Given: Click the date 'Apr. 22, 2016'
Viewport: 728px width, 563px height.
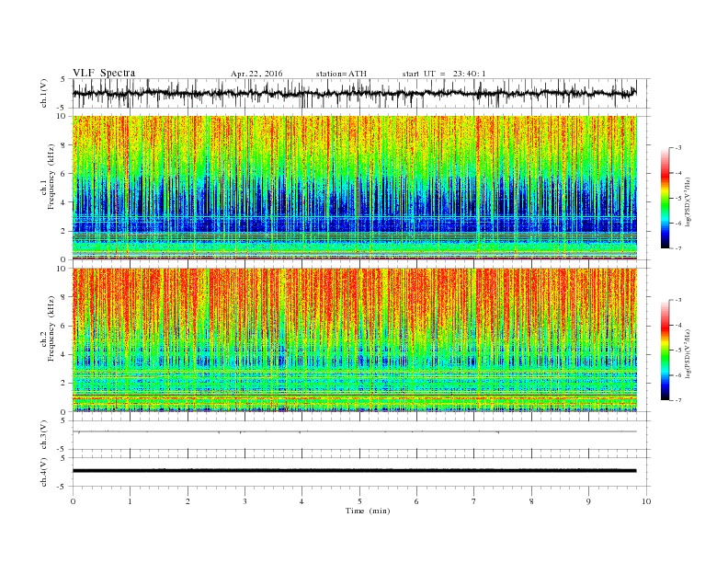Looking at the screenshot, I should (x=256, y=74).
